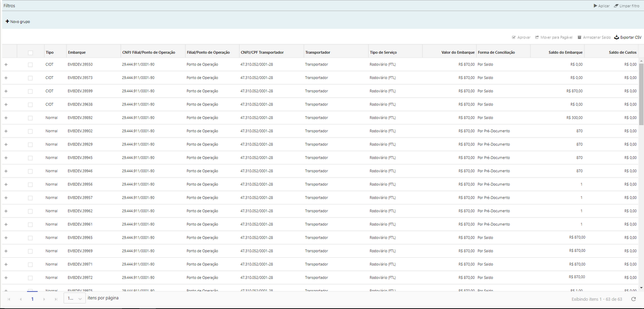Go to the next page using pager arrow
The width and height of the screenshot is (644, 309).
pyautogui.click(x=44, y=299)
